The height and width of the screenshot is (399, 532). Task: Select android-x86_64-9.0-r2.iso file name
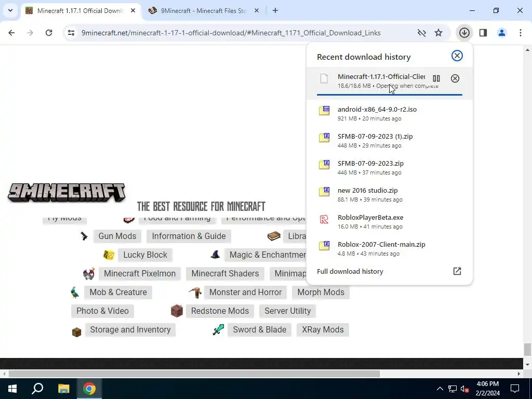pyautogui.click(x=377, y=109)
